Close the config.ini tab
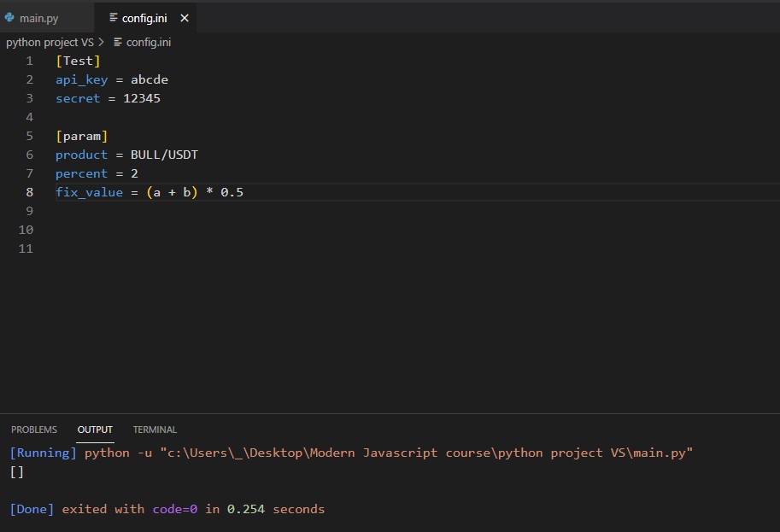The height and width of the screenshot is (532, 780). (x=184, y=17)
